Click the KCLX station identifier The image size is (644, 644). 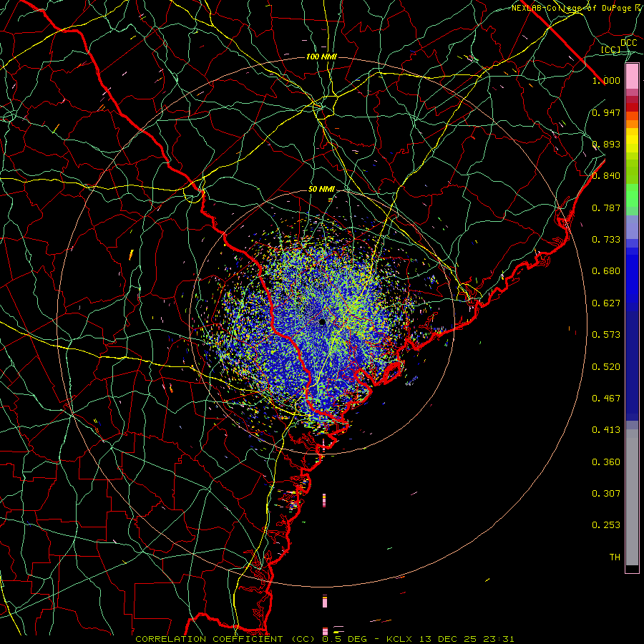click(x=401, y=639)
